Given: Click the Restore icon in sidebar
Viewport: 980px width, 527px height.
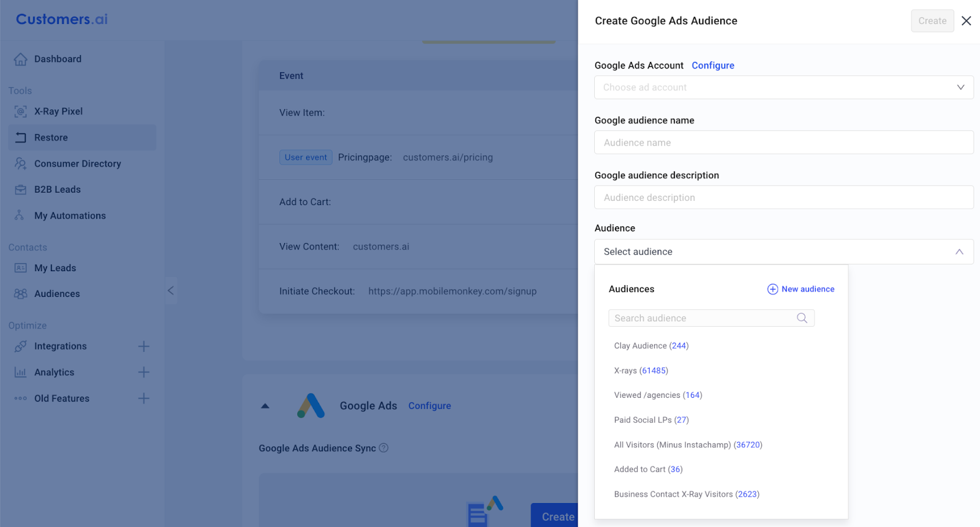Looking at the screenshot, I should coord(21,138).
